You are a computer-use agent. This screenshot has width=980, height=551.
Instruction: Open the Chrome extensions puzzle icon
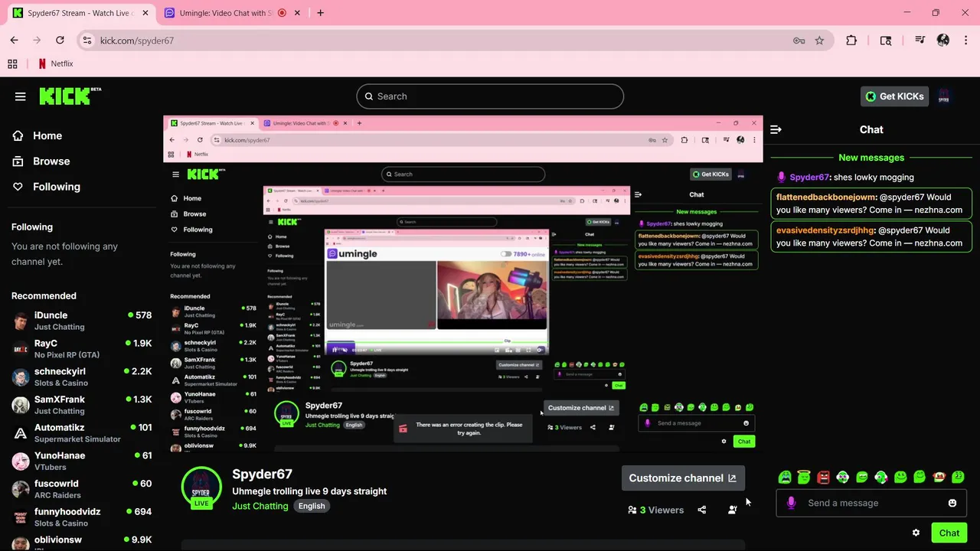851,41
